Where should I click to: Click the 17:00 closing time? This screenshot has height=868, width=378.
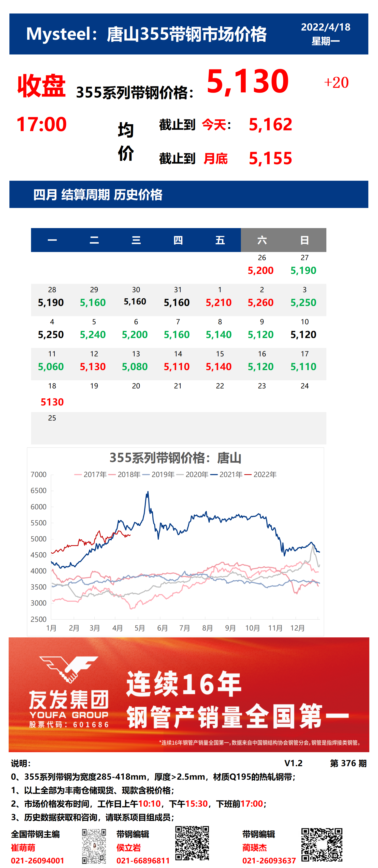pyautogui.click(x=41, y=124)
